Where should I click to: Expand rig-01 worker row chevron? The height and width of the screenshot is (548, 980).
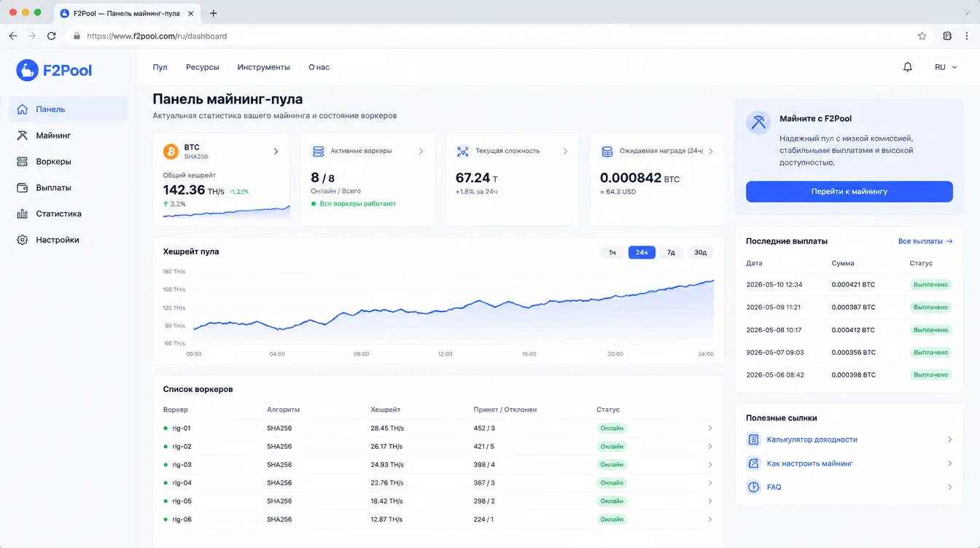[x=710, y=428]
